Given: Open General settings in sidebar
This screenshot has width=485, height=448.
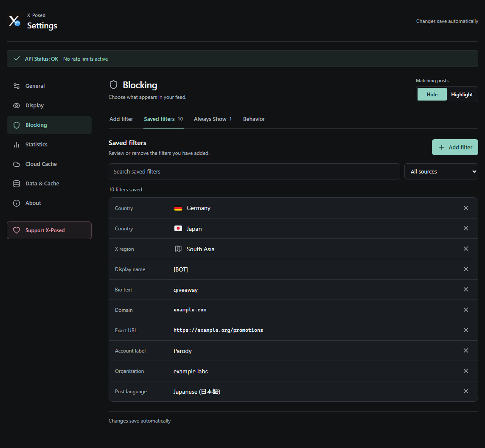Looking at the screenshot, I should point(49,86).
